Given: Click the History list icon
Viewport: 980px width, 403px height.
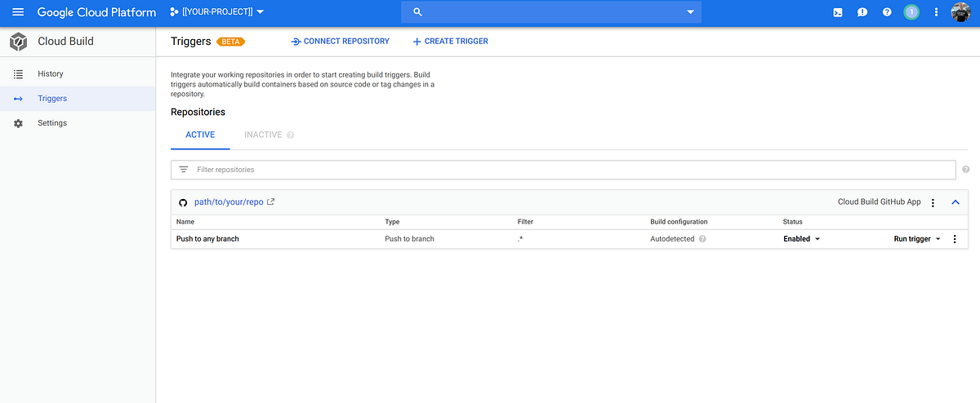Looking at the screenshot, I should click(x=18, y=74).
